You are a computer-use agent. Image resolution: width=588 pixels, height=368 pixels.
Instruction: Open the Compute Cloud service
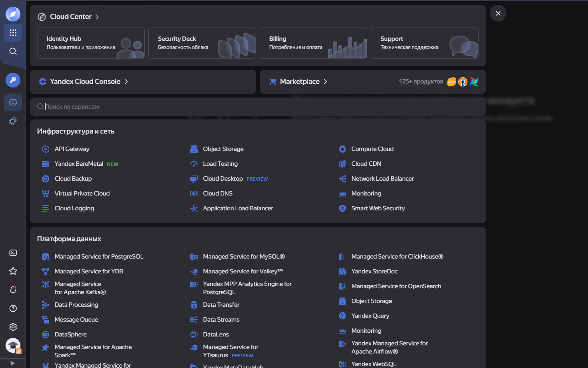(372, 149)
